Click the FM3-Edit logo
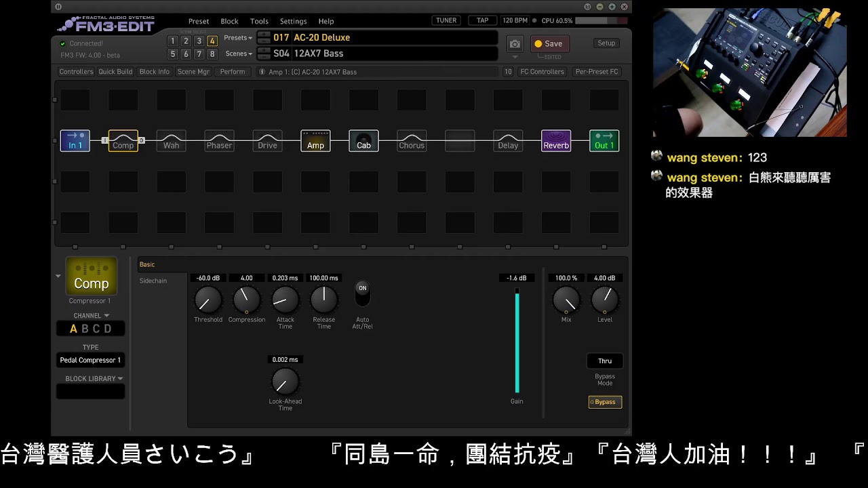Screen dimensions: 868x488 pyautogui.click(x=106, y=25)
